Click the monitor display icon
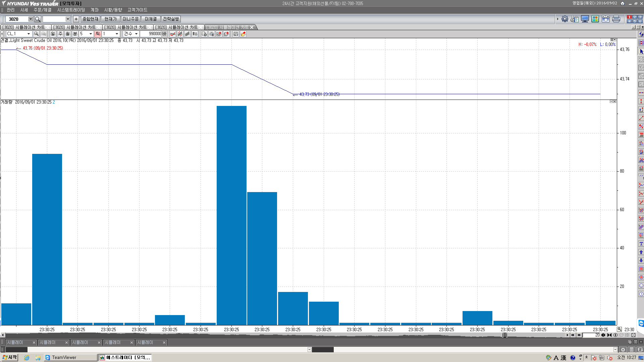Viewport: 644px width, 362px height. point(585,19)
